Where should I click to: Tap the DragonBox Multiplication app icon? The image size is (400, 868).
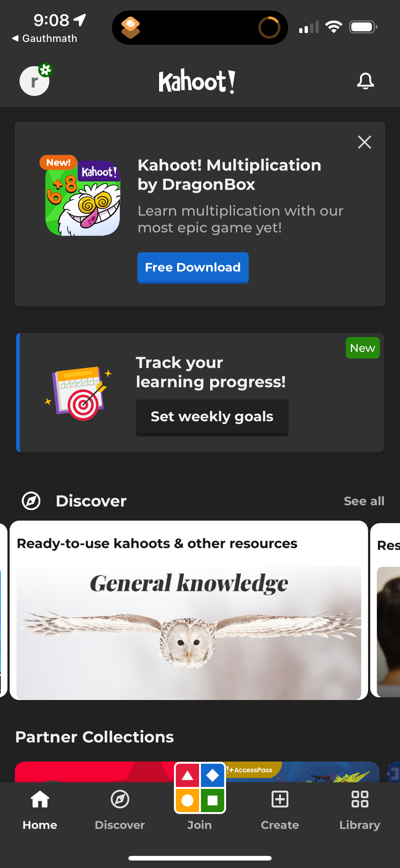82,196
